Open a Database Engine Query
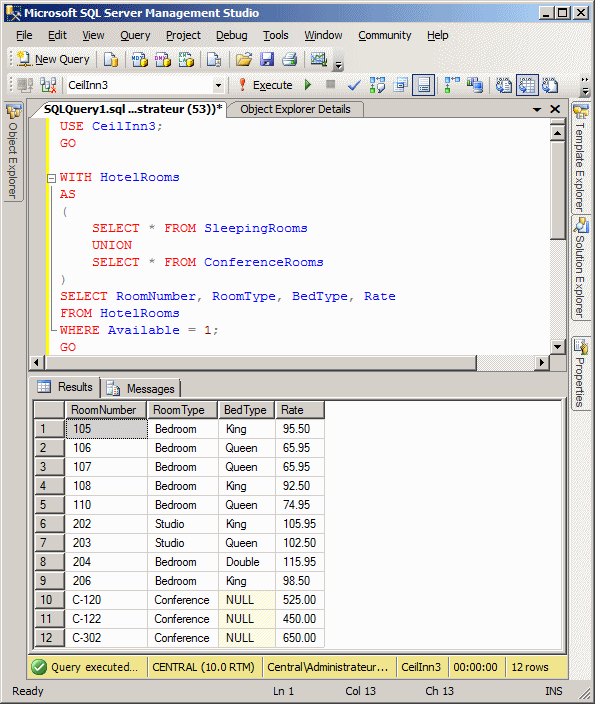 pyautogui.click(x=110, y=59)
